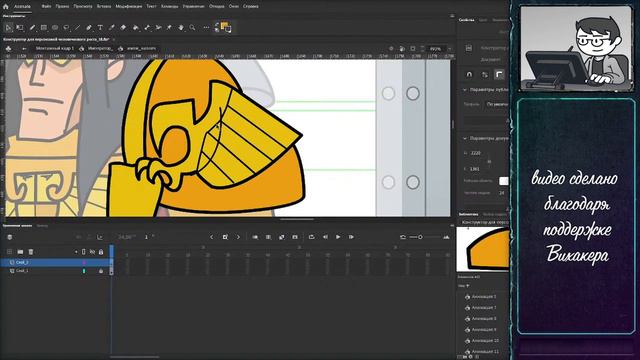Open the toolbar's three-dot Edit Toolbar menu

tap(206, 27)
